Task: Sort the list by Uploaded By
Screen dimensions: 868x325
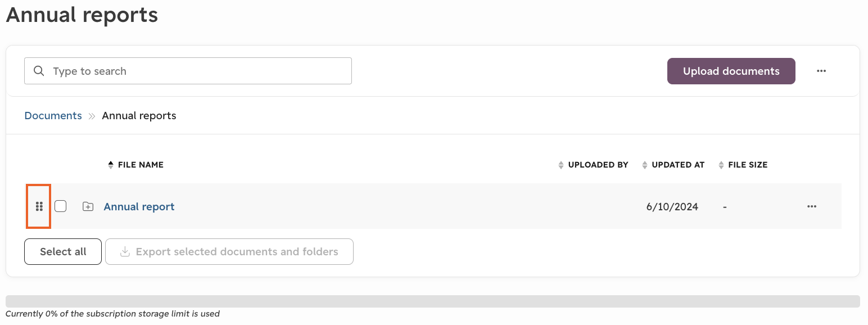Action: [593, 165]
